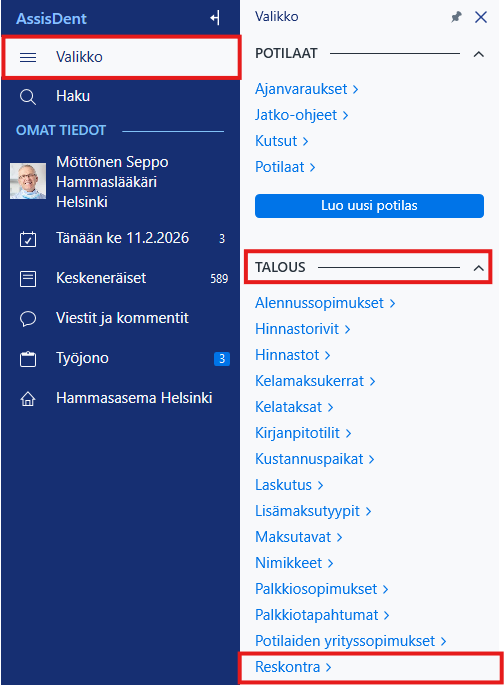Open Potilaiden yrityssopimukset link
This screenshot has height=685, width=504.
(x=351, y=641)
